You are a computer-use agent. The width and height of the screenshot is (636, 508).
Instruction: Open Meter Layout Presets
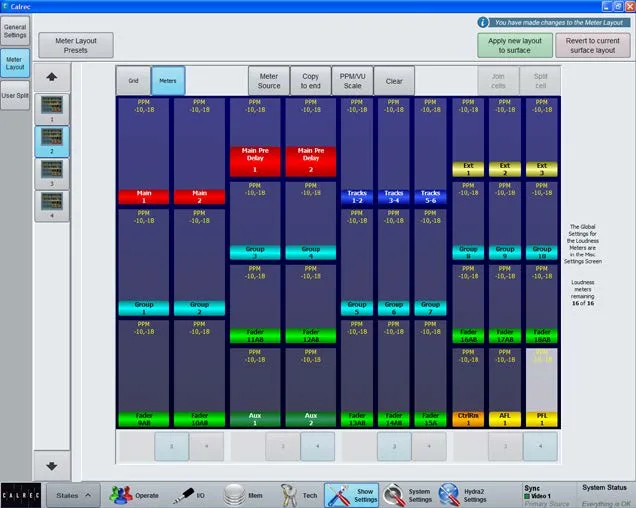[76, 45]
